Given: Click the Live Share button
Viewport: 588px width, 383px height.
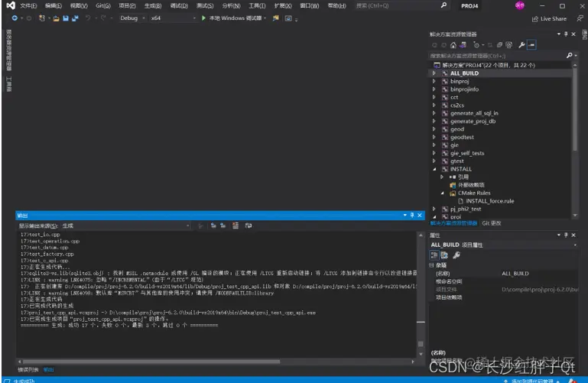Looking at the screenshot, I should click(x=549, y=19).
